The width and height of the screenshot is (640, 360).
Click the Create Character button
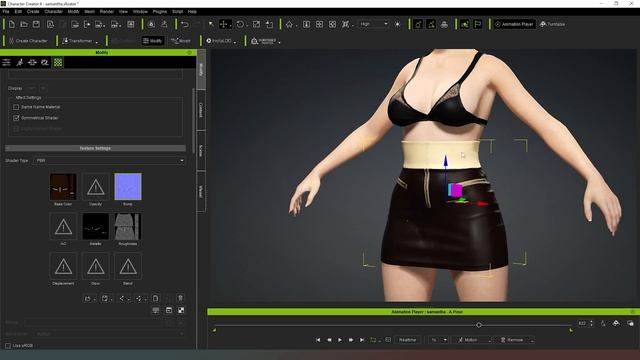click(28, 41)
